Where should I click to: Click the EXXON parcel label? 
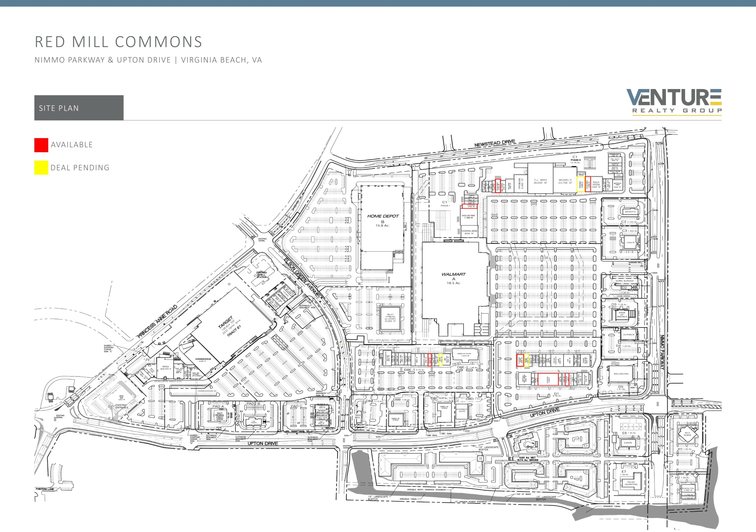pyautogui.click(x=628, y=443)
